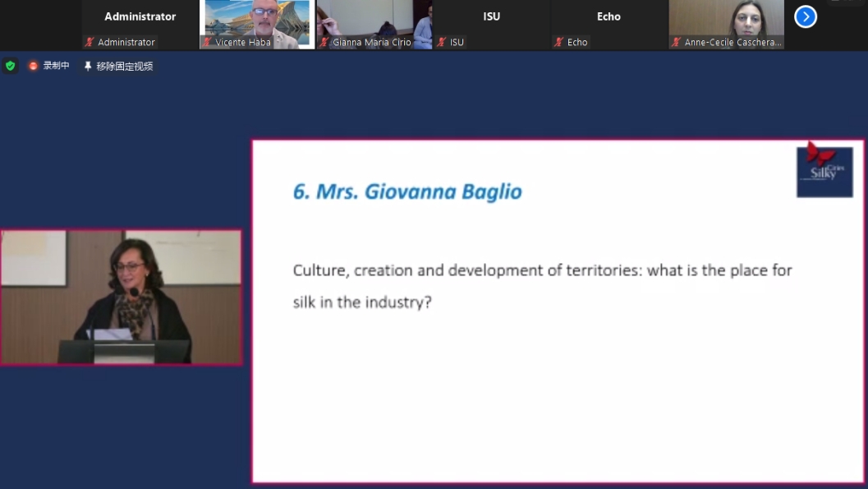868x489 pixels.
Task: Select the Echo participant tile
Action: [609, 20]
